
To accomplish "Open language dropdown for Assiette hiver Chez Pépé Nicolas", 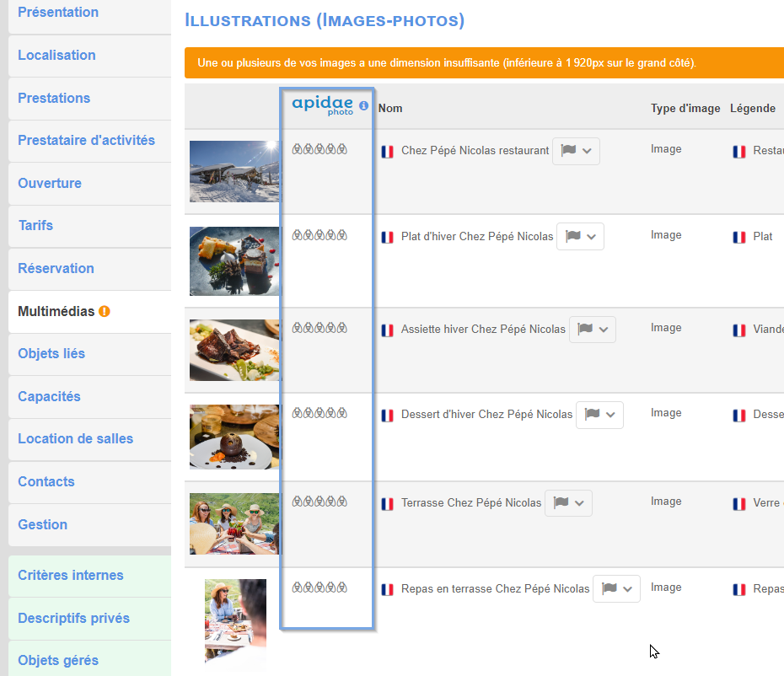I will pyautogui.click(x=593, y=330).
